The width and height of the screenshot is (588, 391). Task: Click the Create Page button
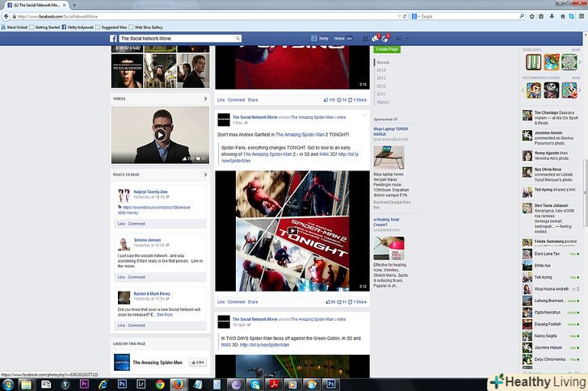click(x=387, y=49)
